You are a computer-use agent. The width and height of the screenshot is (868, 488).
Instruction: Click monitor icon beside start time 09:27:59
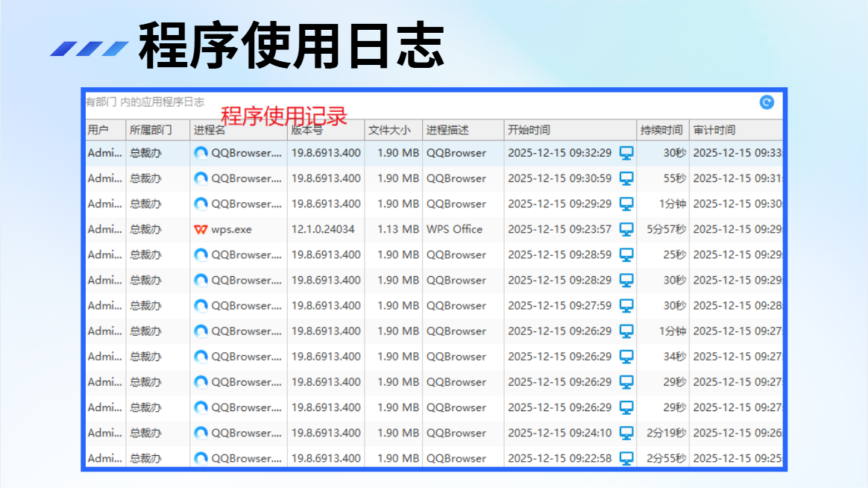click(626, 307)
